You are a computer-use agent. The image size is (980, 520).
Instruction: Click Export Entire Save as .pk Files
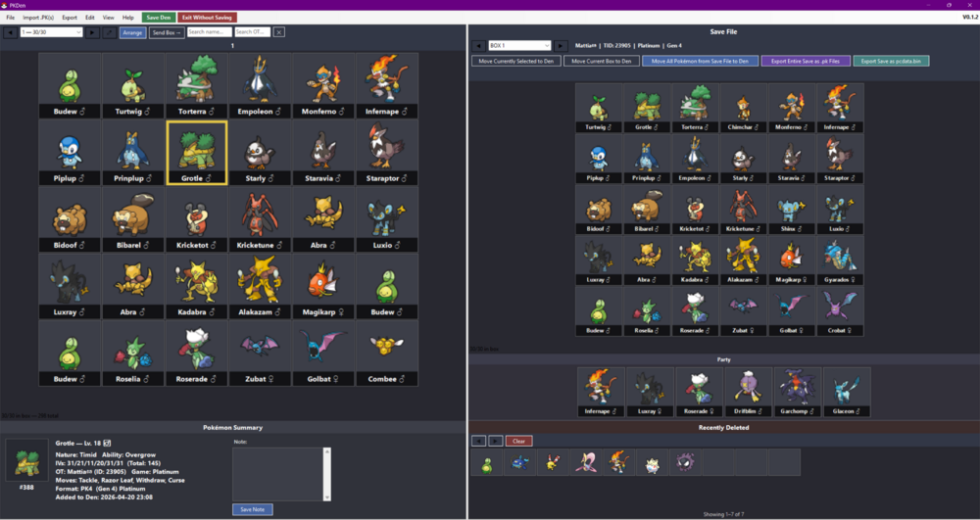click(x=806, y=61)
